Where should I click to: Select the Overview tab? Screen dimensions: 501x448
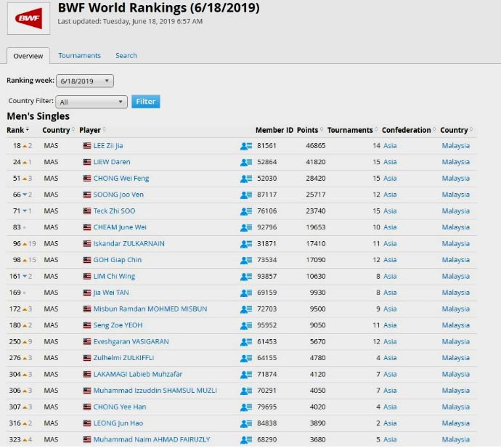pyautogui.click(x=28, y=56)
